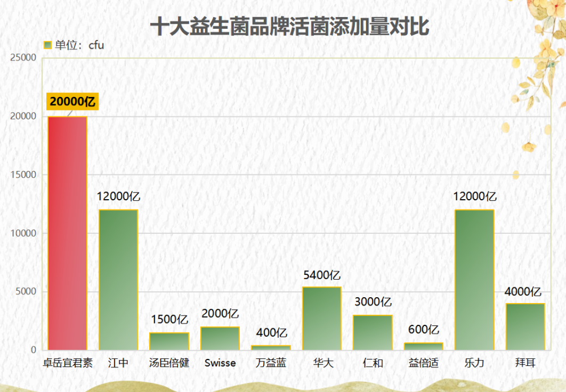The width and height of the screenshot is (566, 392).
Task: Click the 3000亿 data label
Action: [373, 302]
